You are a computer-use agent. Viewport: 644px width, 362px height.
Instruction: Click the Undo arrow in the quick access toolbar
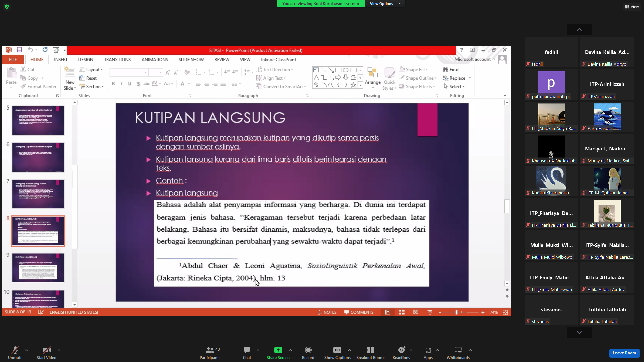click(x=30, y=50)
